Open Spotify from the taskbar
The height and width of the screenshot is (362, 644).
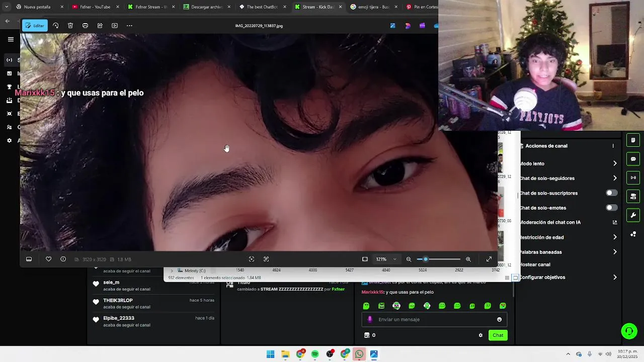(x=315, y=354)
